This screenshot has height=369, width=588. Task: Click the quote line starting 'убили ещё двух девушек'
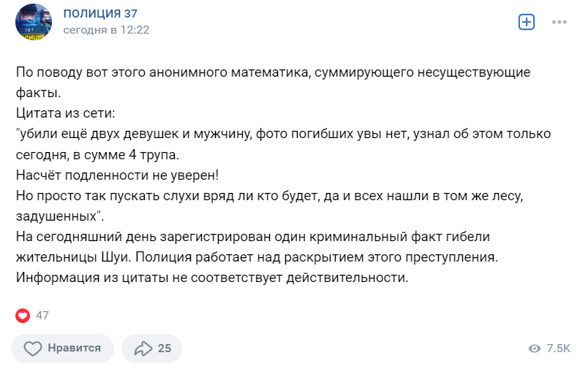(284, 134)
